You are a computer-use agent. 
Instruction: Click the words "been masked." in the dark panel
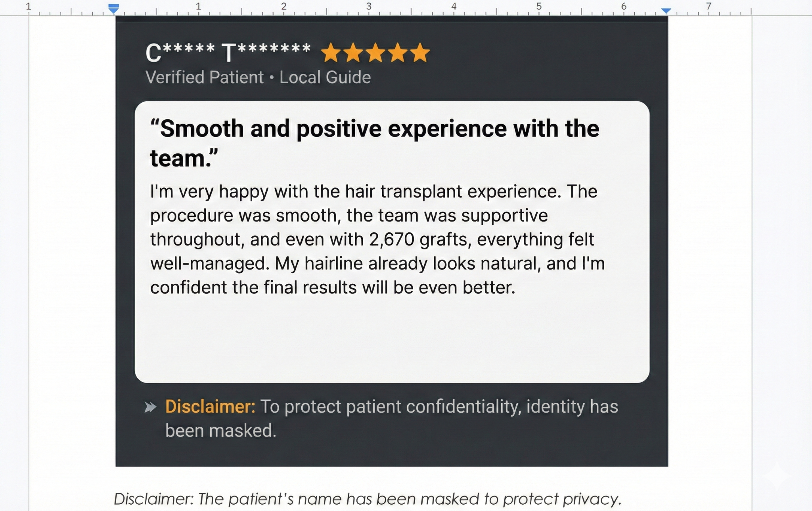(x=220, y=431)
